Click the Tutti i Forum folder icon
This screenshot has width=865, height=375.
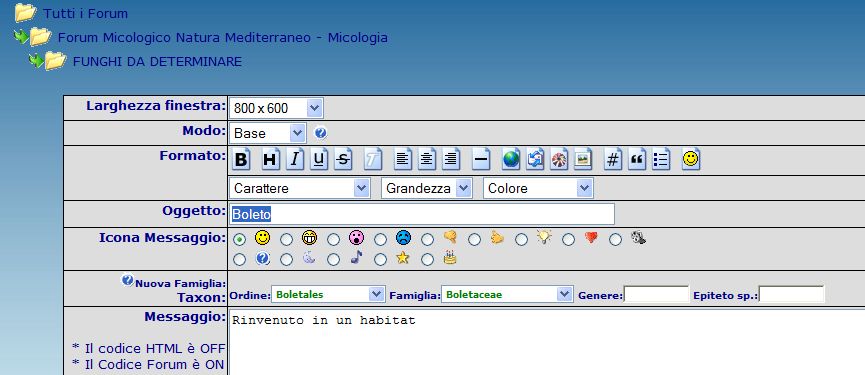click(x=25, y=12)
